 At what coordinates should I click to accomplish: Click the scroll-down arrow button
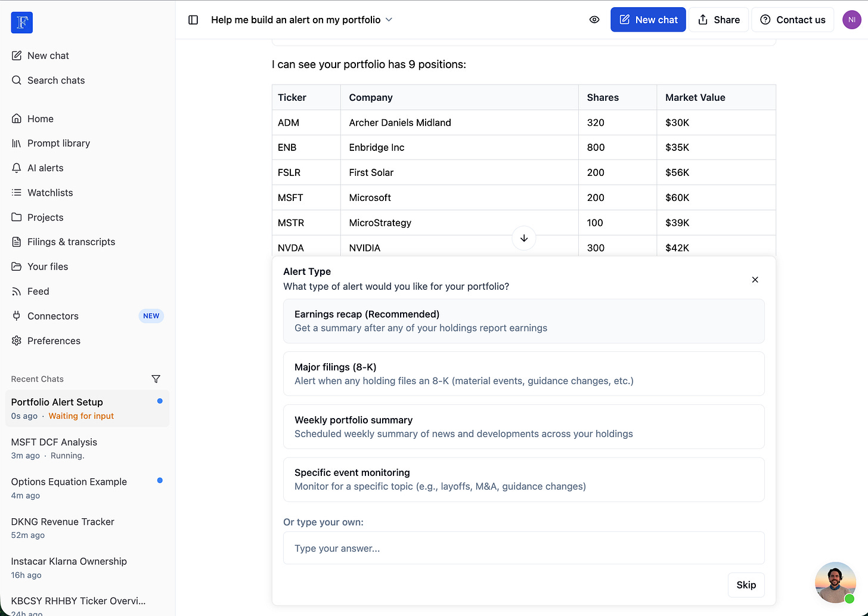pos(524,238)
